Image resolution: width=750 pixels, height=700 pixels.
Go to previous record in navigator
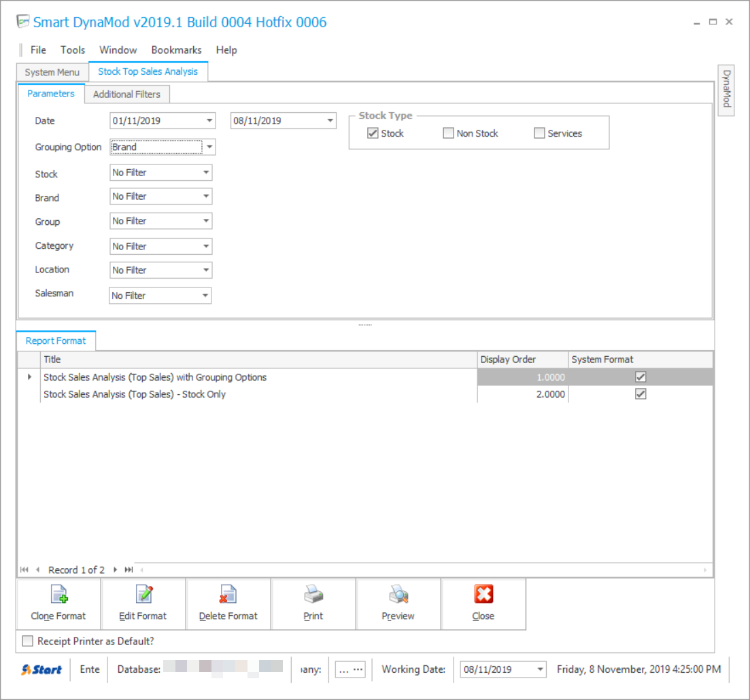pos(37,570)
